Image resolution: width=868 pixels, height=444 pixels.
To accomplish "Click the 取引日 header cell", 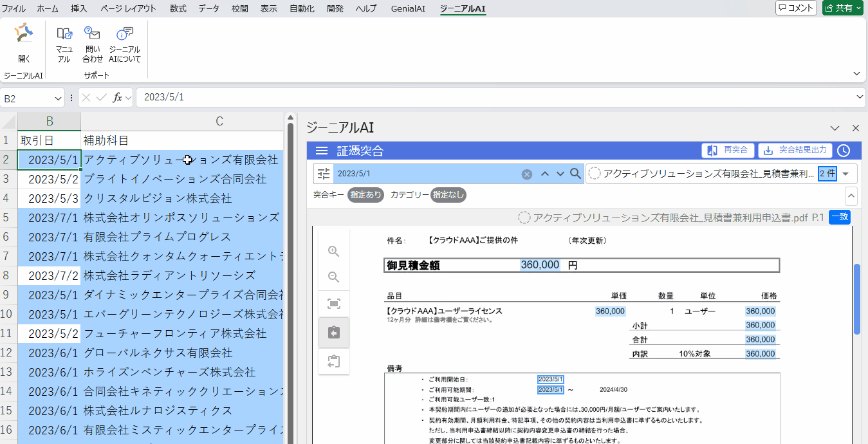I will click(x=49, y=140).
